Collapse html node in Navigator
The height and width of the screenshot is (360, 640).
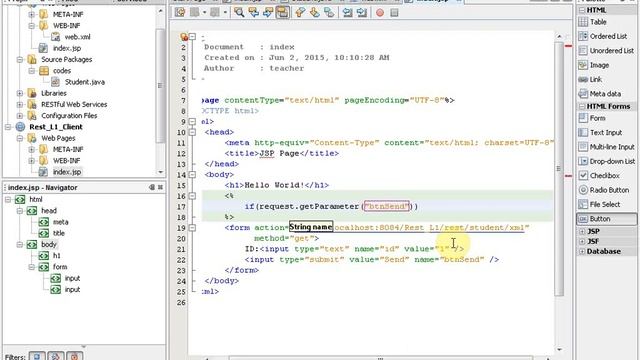point(8,200)
